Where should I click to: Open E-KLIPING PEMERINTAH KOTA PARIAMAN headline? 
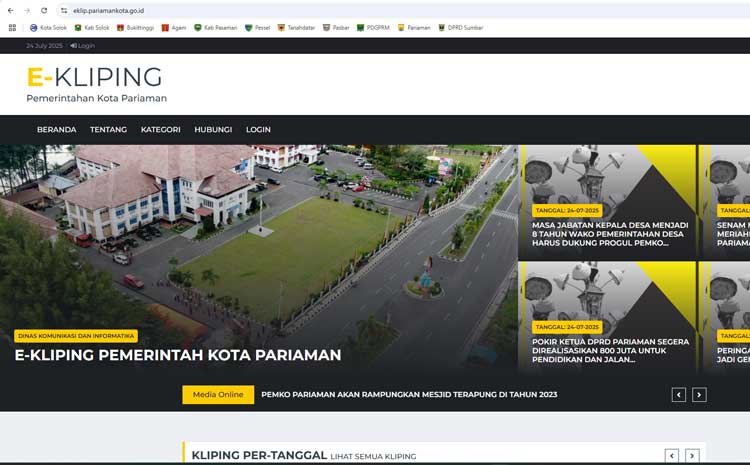178,355
